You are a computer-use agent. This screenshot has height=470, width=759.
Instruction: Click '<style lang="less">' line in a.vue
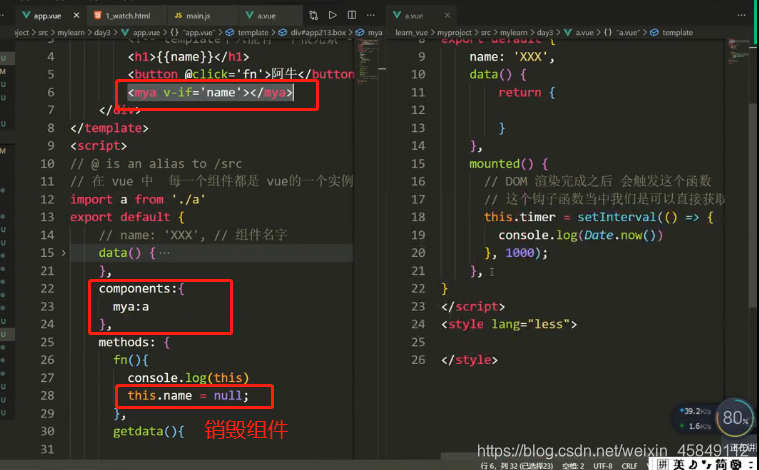[509, 324]
